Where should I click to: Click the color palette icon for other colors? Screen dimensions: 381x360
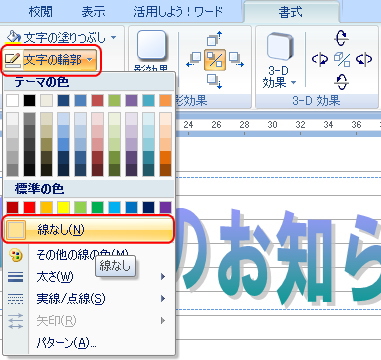pyautogui.click(x=16, y=255)
